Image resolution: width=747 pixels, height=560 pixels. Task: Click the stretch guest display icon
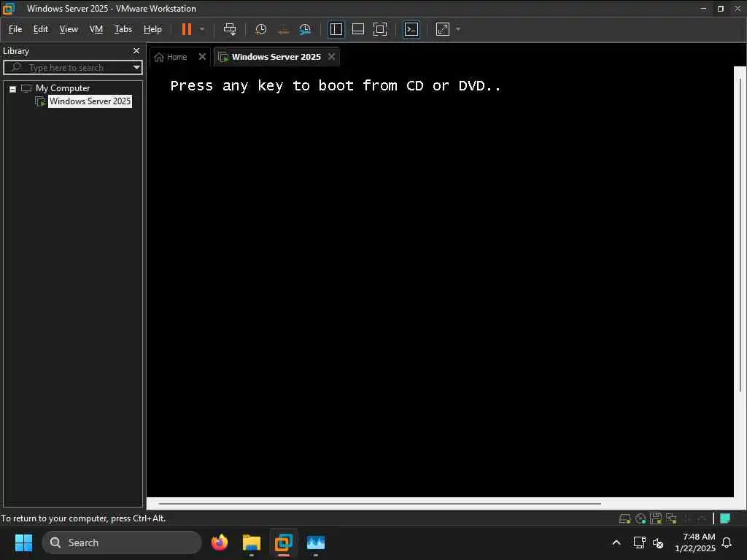coord(443,29)
